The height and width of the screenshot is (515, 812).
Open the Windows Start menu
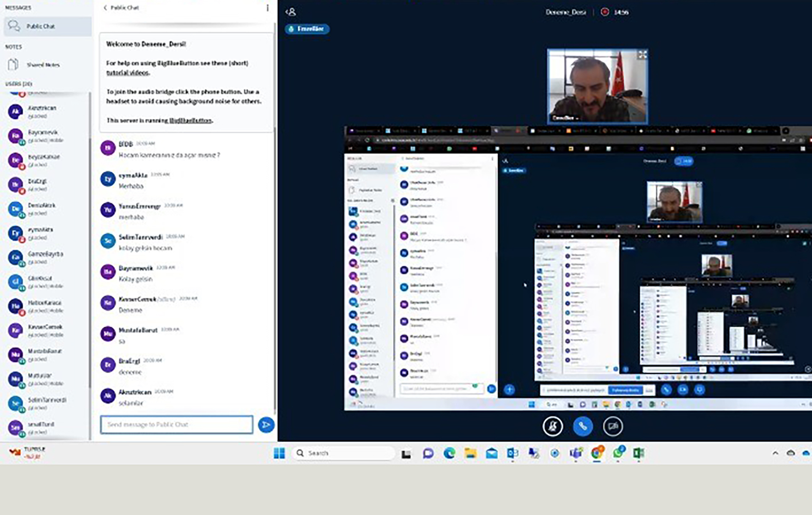click(279, 453)
